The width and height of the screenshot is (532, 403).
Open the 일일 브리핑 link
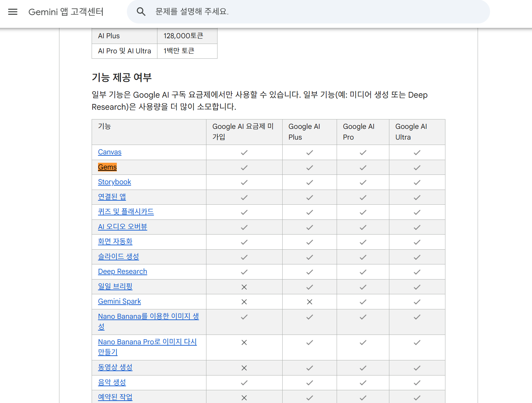[x=115, y=287]
